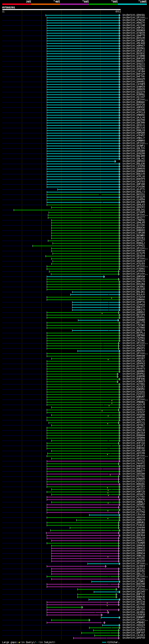The width and height of the screenshot is (149, 644).
Task: Select the UniRef100_B8AV17 label
Action: click(x=133, y=61)
